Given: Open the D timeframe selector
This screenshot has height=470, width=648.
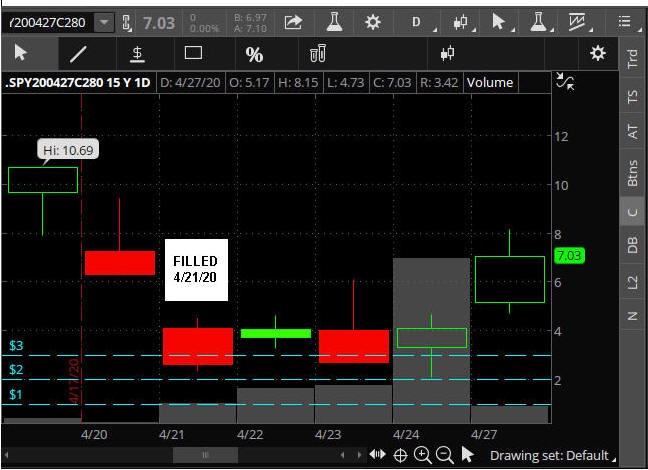Looking at the screenshot, I should pos(418,22).
